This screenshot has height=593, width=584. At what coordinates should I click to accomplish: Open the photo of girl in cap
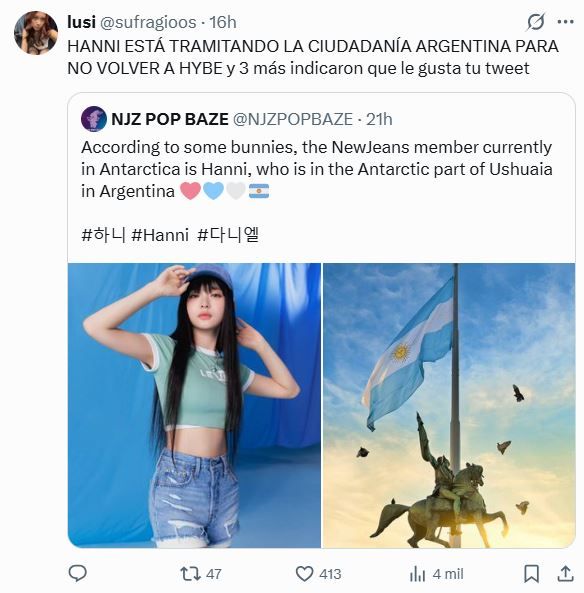click(x=194, y=405)
